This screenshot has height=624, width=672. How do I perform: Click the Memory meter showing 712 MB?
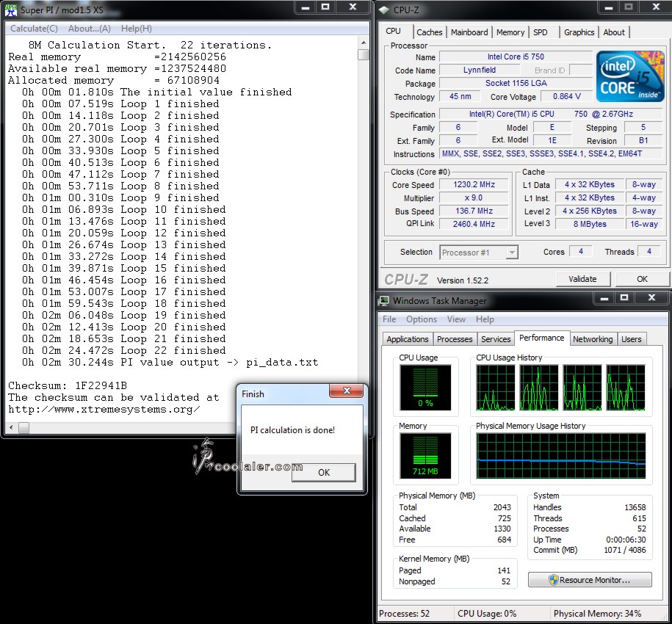425,456
